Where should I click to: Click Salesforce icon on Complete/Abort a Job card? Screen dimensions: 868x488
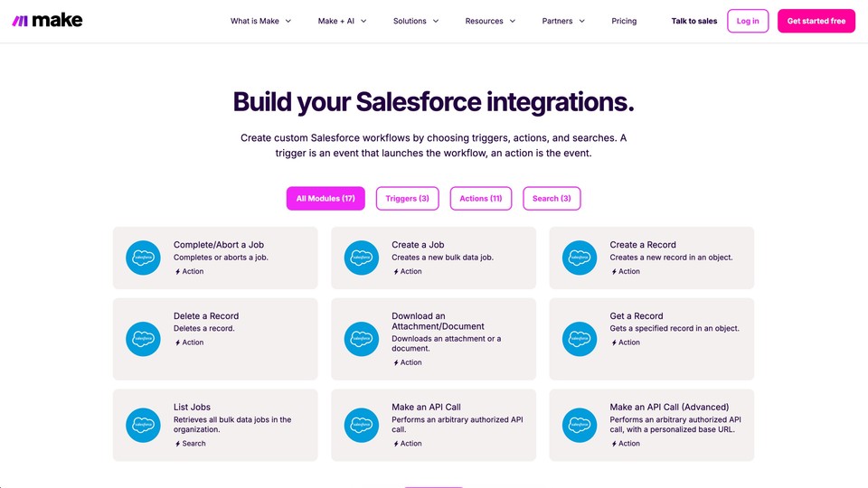143,258
